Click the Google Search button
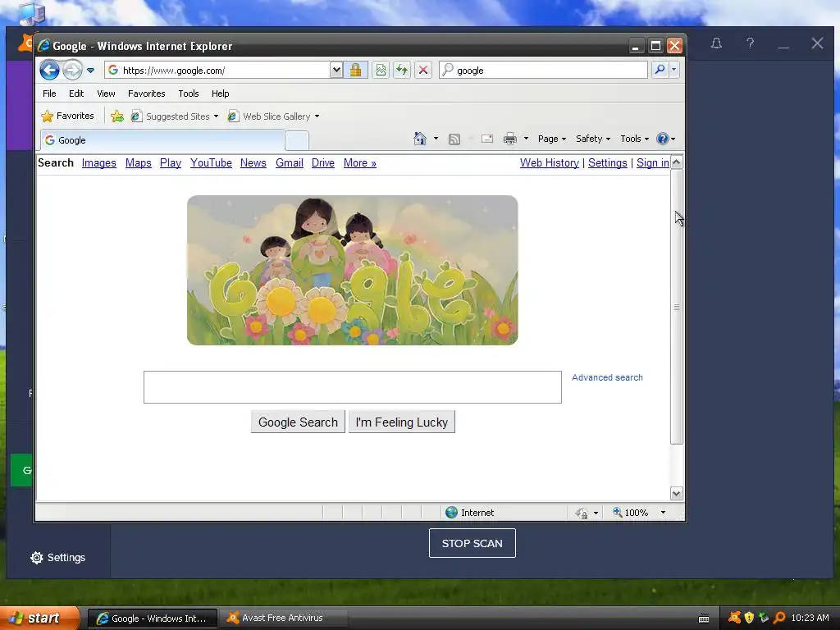 click(298, 422)
